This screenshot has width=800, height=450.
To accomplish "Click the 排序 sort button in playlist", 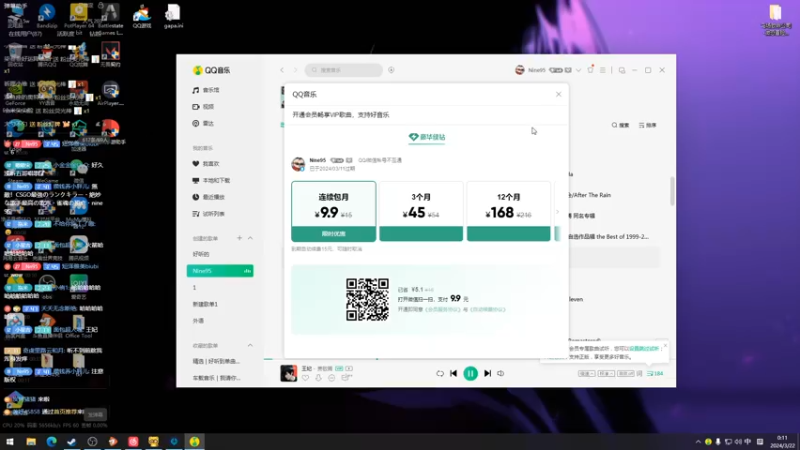I will (x=647, y=125).
